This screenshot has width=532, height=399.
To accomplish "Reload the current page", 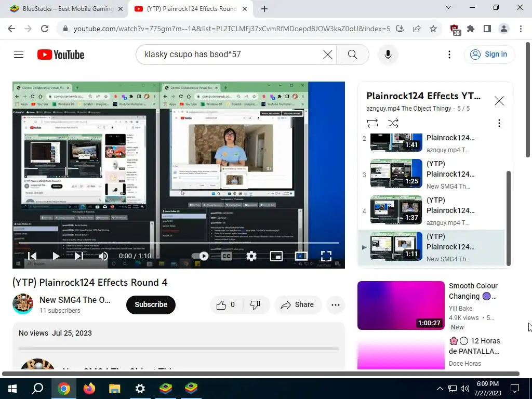I will (45, 29).
